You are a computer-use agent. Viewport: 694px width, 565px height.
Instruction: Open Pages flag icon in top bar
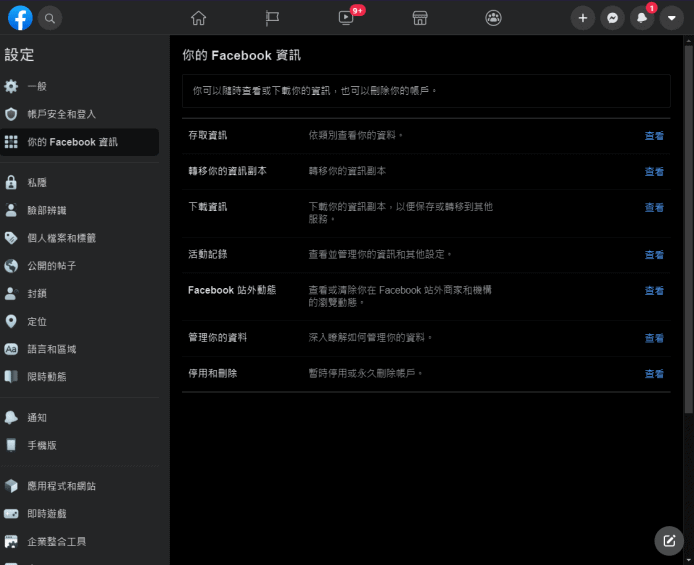click(x=272, y=18)
